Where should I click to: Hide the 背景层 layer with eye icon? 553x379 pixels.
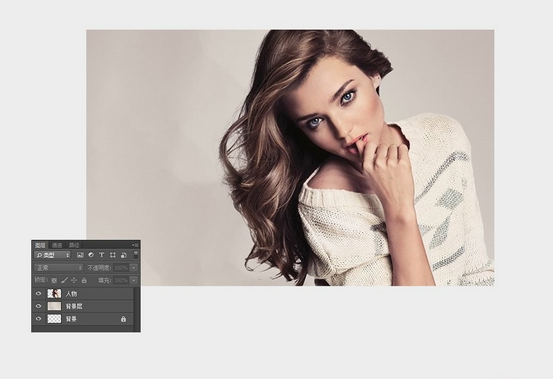point(38,306)
